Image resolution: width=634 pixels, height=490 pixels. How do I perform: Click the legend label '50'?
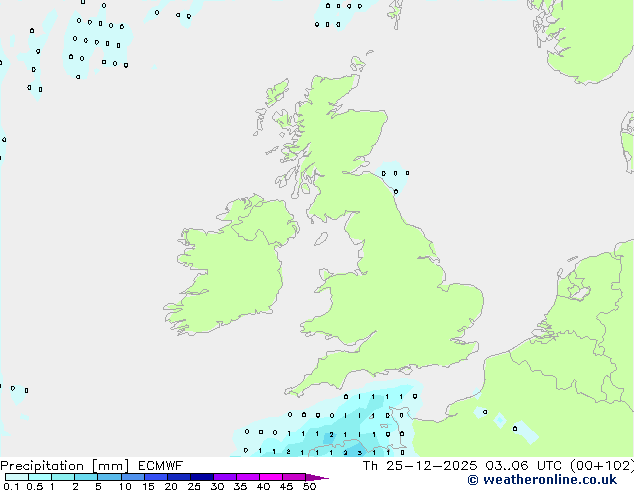[309, 486]
